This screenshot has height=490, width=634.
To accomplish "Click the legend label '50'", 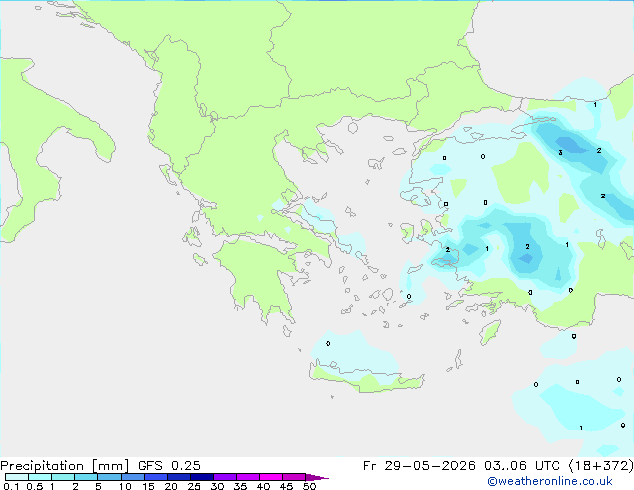I will 309,486.
